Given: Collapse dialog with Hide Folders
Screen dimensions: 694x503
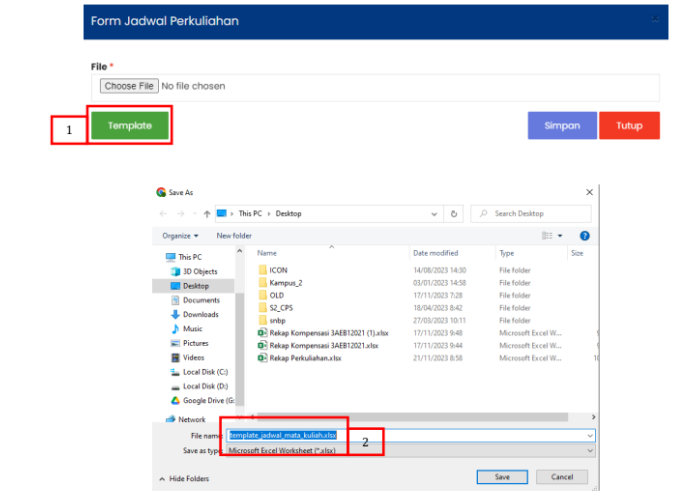Looking at the screenshot, I should 185,479.
